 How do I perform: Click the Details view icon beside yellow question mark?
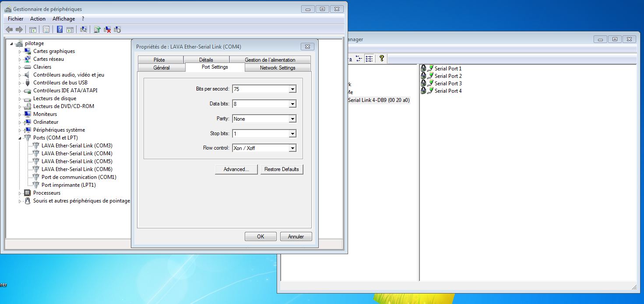click(x=369, y=58)
